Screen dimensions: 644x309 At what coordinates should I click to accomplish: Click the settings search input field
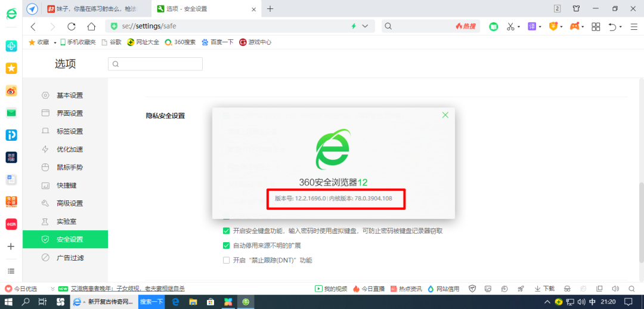coord(155,64)
